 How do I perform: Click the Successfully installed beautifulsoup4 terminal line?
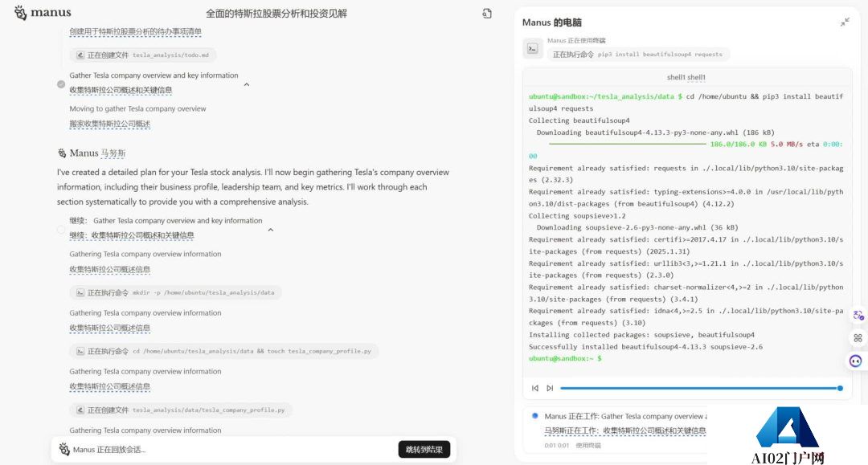[645, 347]
